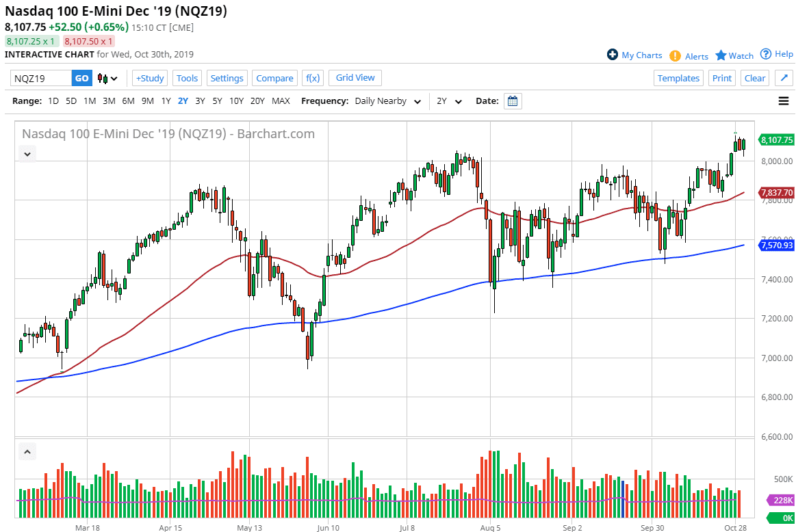
Task: Open the Daily Nearby frequency dropdown
Action: point(386,101)
